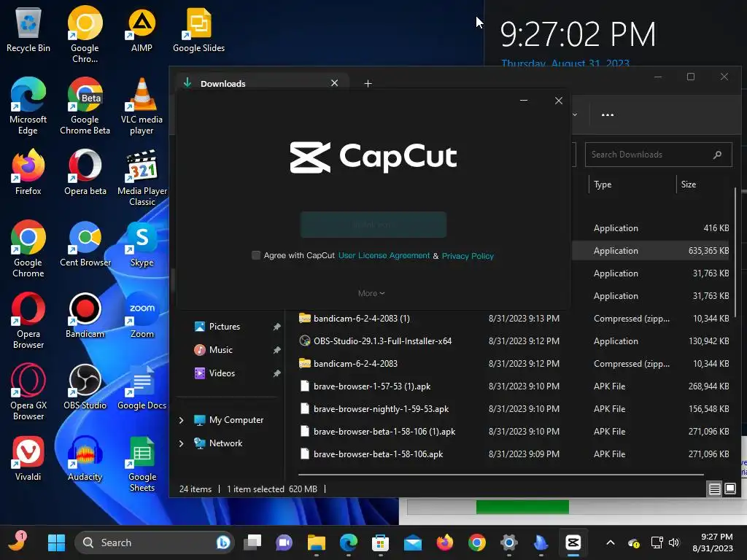747x560 pixels.
Task: Select OBS Studio desktop icon
Action: pos(85,386)
